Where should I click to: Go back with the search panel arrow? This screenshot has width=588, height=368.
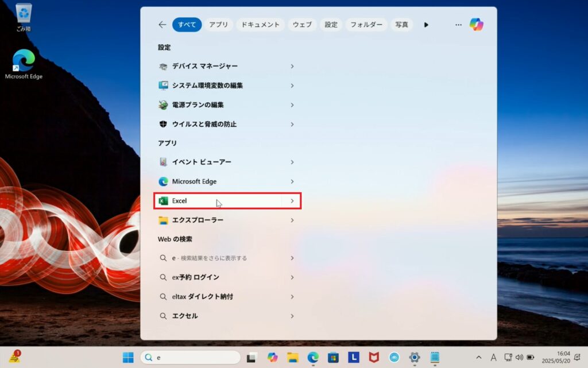pyautogui.click(x=162, y=25)
